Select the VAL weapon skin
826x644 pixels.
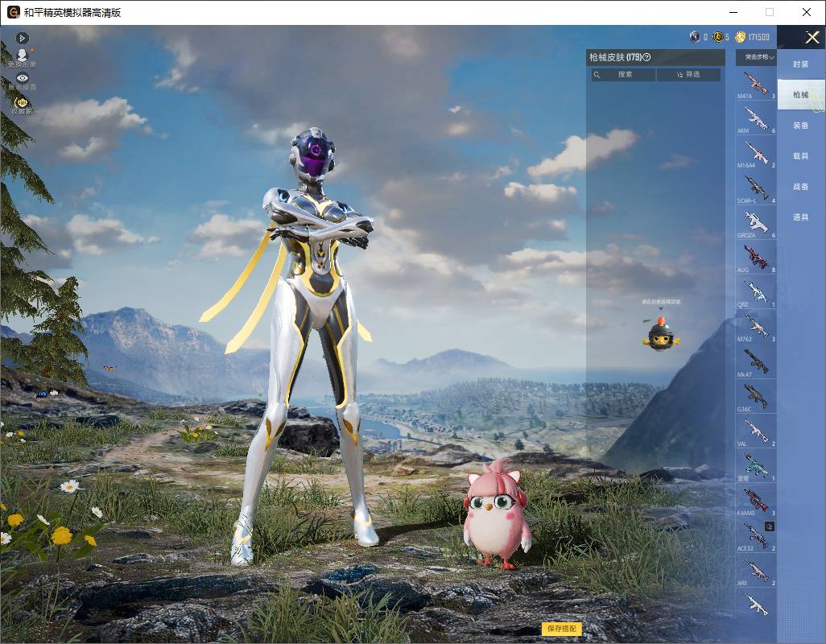click(x=756, y=431)
